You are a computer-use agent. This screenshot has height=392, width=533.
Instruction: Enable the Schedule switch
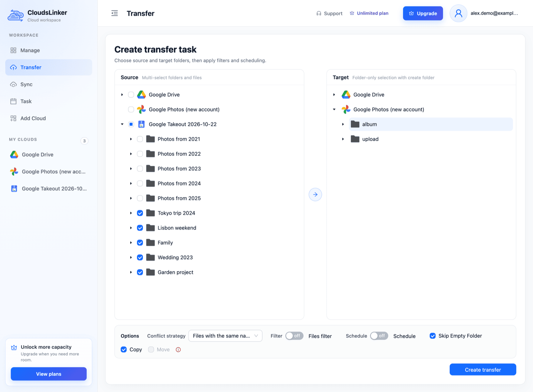379,336
